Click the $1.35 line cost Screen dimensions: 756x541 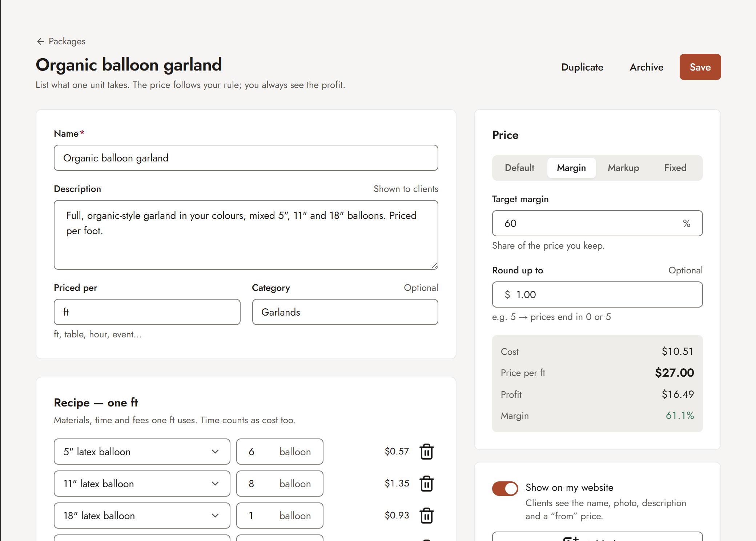pos(397,484)
